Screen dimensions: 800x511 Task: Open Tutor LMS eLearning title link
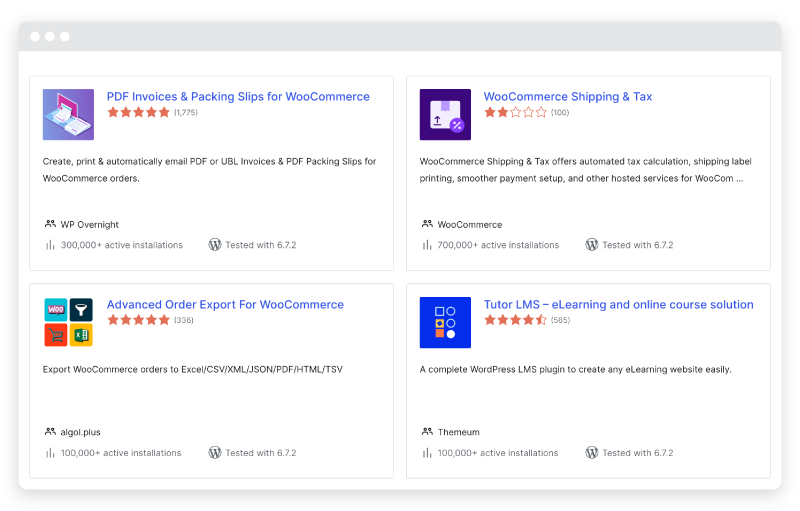[618, 304]
